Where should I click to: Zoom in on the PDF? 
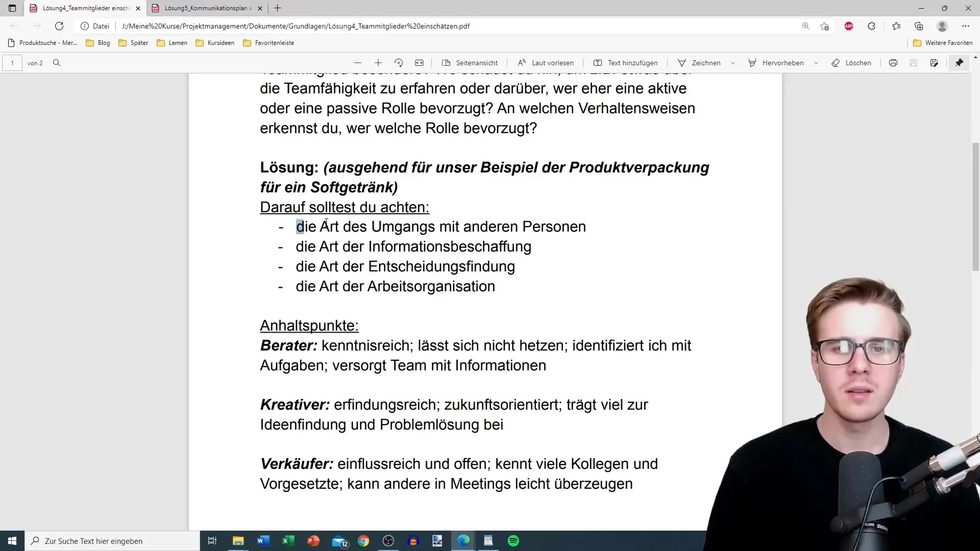click(x=378, y=63)
